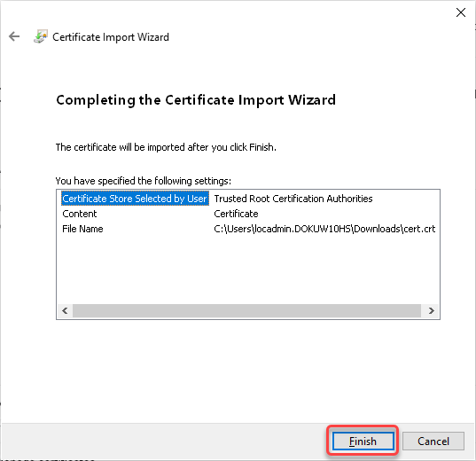Go back using the back arrow

14,36
